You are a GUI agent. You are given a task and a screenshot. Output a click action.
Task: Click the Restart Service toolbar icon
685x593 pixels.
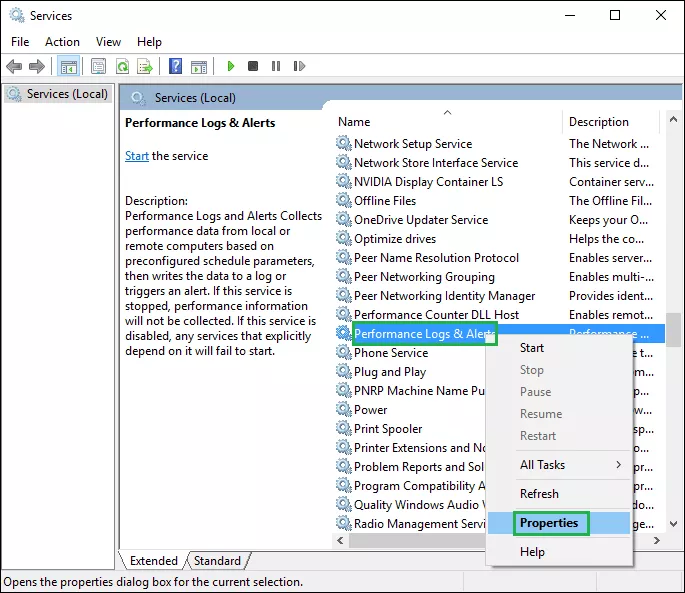[299, 66]
